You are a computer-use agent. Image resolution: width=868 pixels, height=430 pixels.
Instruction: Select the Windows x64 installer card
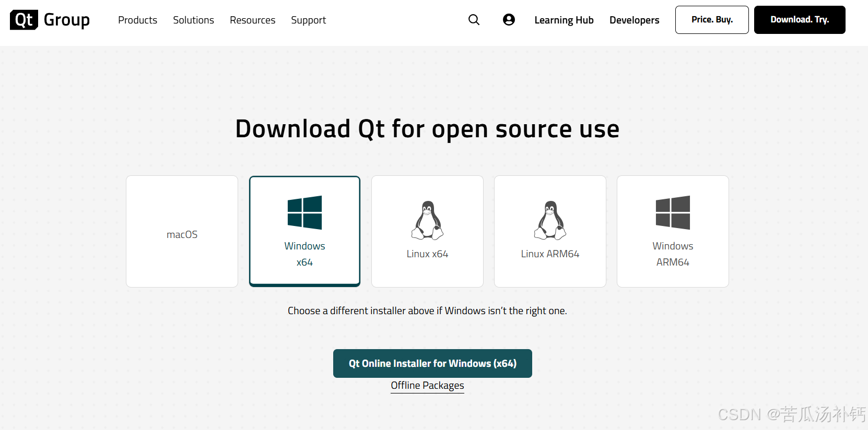click(x=305, y=231)
